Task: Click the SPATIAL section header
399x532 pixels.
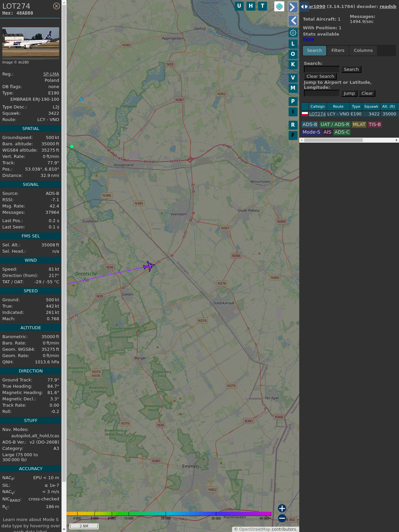Action: [x=31, y=128]
